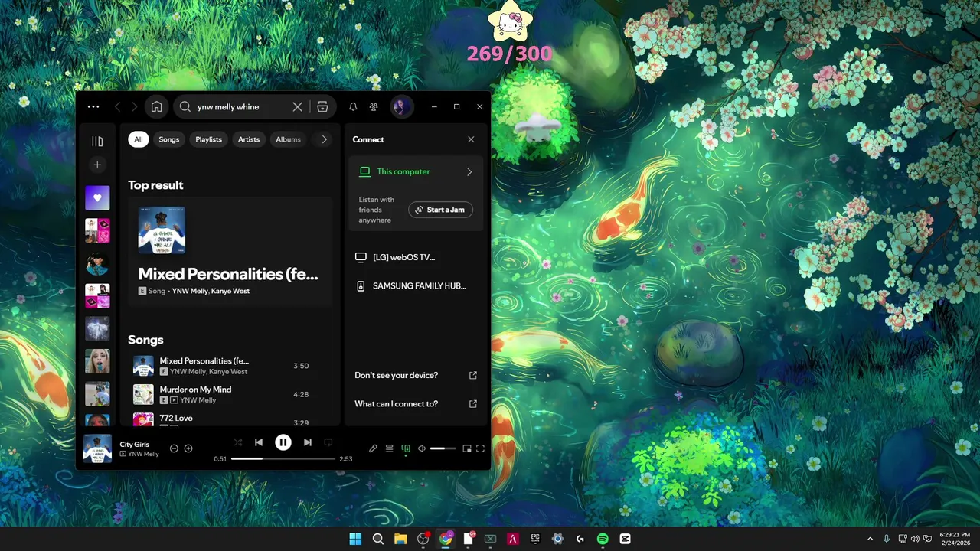This screenshot has width=980, height=551.
Task: Open the miniplayer
Action: (467, 448)
